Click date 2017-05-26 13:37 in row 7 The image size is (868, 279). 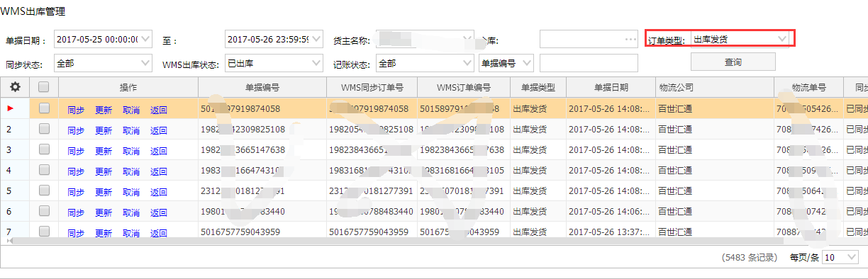(x=609, y=232)
